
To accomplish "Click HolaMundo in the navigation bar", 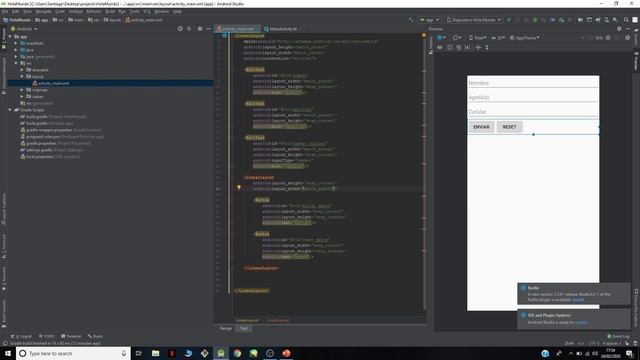I will point(17,20).
